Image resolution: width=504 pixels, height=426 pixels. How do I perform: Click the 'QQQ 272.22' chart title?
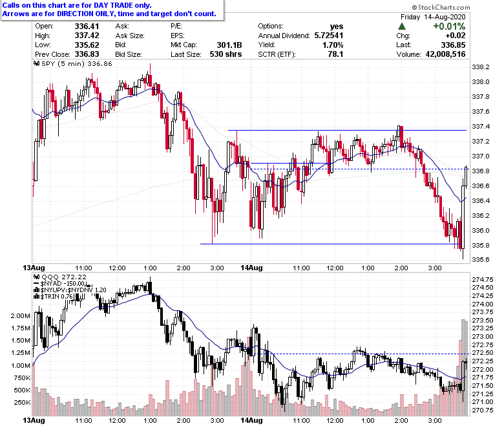click(64, 277)
